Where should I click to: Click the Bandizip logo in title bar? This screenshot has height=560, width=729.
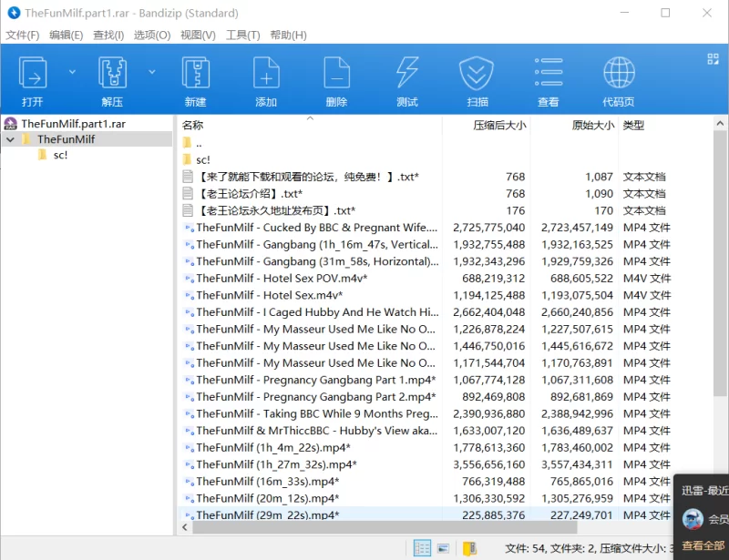[x=14, y=13]
